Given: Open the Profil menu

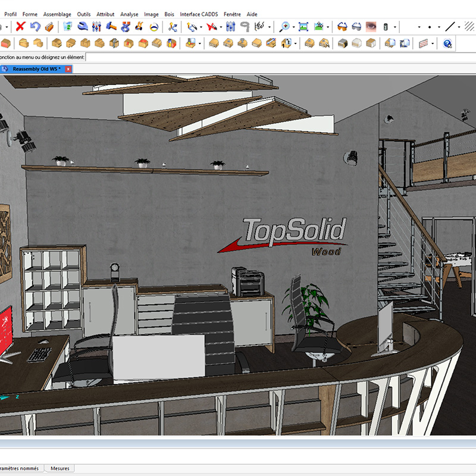Looking at the screenshot, I should pos(10,14).
